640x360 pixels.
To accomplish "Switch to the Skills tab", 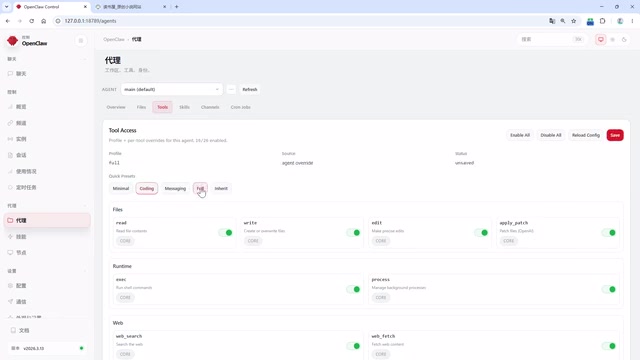I will pyautogui.click(x=184, y=107).
